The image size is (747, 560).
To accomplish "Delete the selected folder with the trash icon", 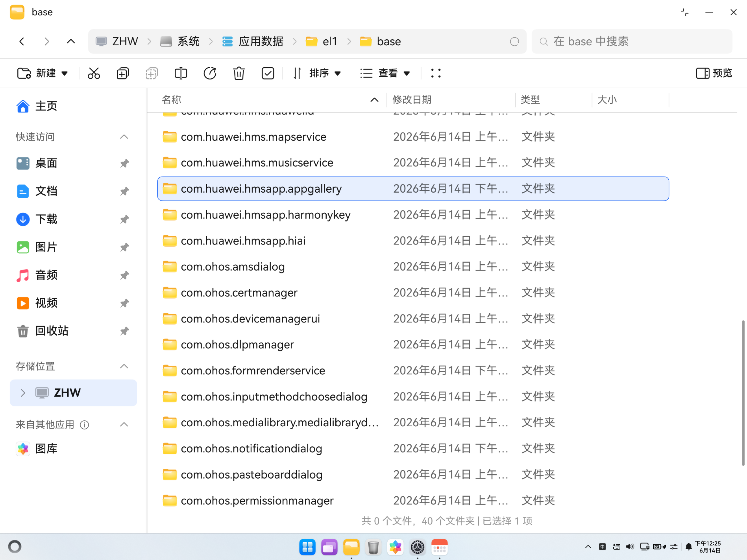I will (239, 73).
